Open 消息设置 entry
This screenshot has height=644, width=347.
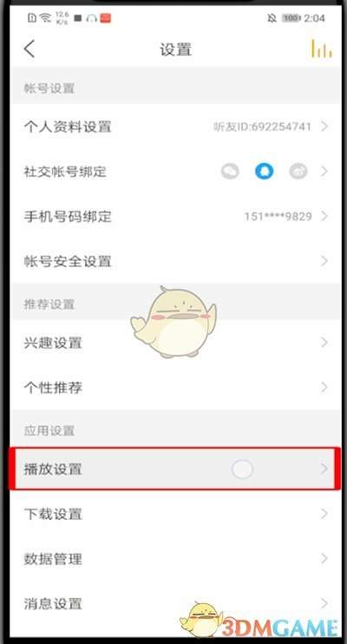[175, 603]
